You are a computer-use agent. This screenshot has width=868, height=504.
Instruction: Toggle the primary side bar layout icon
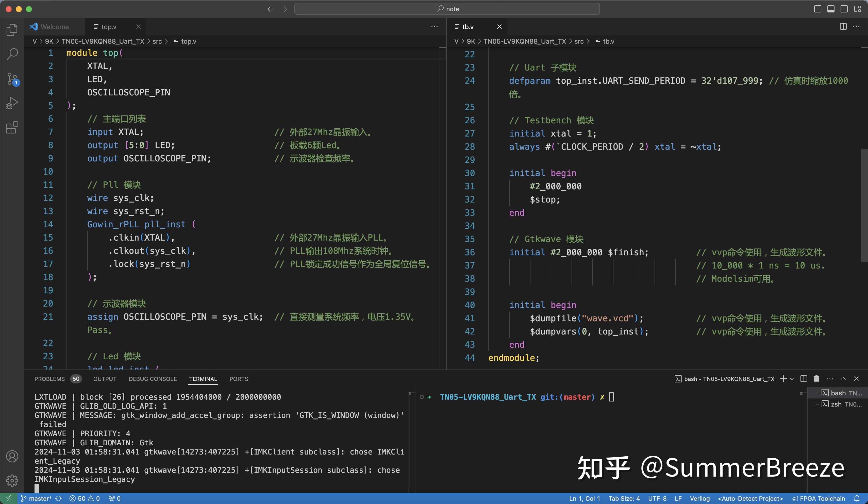(817, 9)
